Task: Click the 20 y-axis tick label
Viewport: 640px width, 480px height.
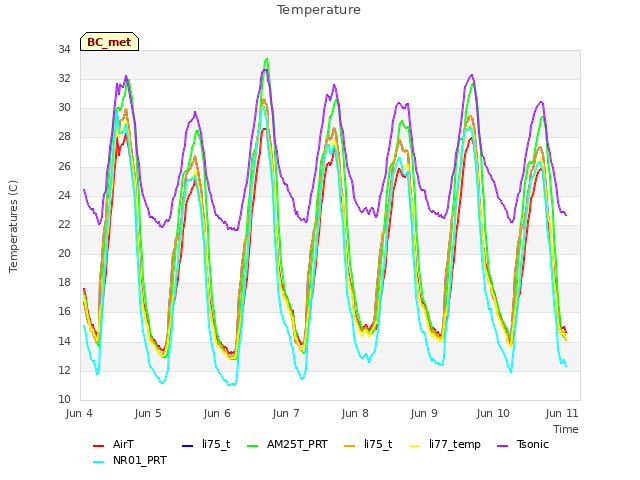Action: pyautogui.click(x=64, y=254)
